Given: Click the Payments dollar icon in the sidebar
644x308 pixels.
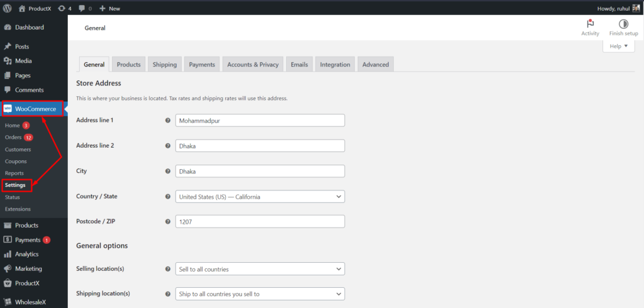Looking at the screenshot, I should (x=8, y=240).
